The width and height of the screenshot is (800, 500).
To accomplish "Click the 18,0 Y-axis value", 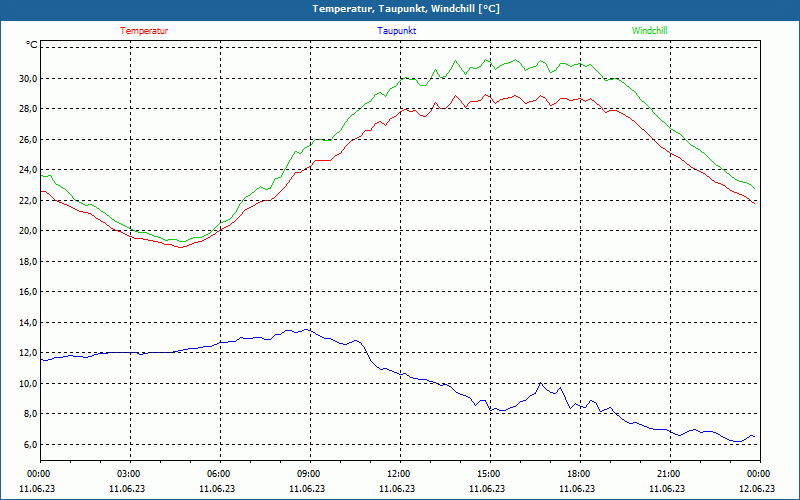I will point(28,261).
